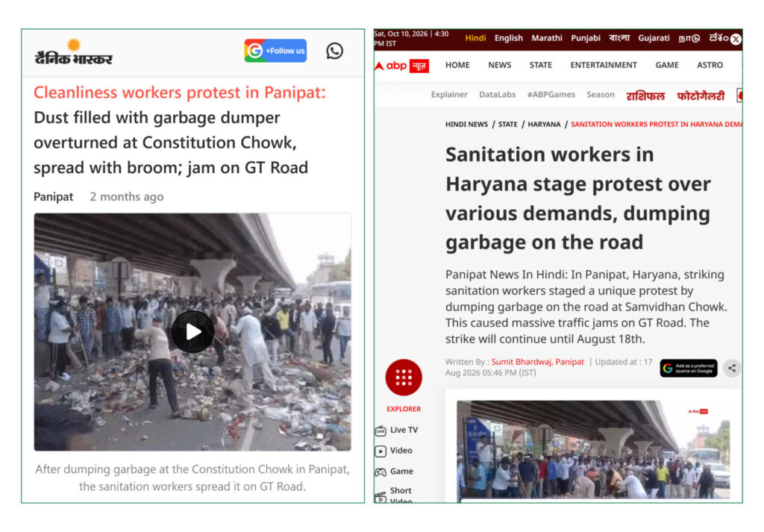This screenshot has width=764, height=532.
Task: Open Video from sidebar
Action: click(x=394, y=451)
